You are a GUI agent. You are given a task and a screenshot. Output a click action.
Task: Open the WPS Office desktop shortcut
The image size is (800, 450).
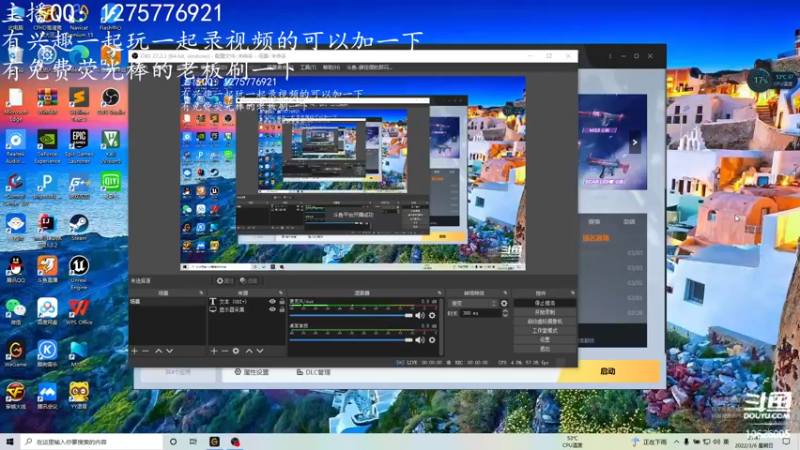[x=79, y=312]
